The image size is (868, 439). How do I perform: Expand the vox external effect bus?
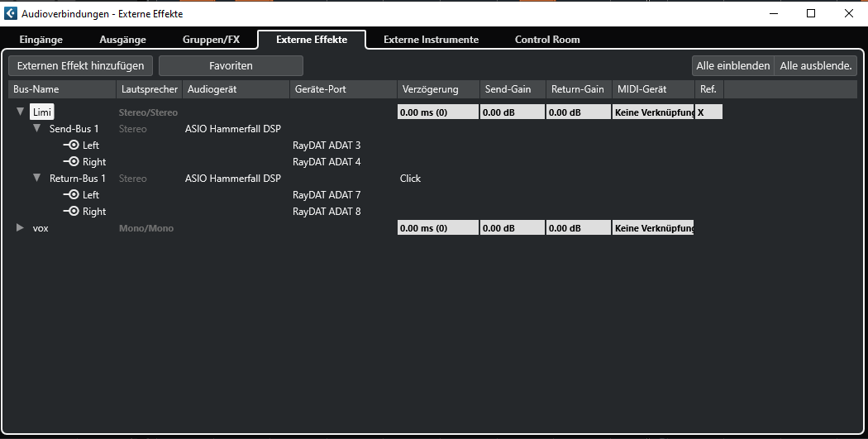[21, 228]
